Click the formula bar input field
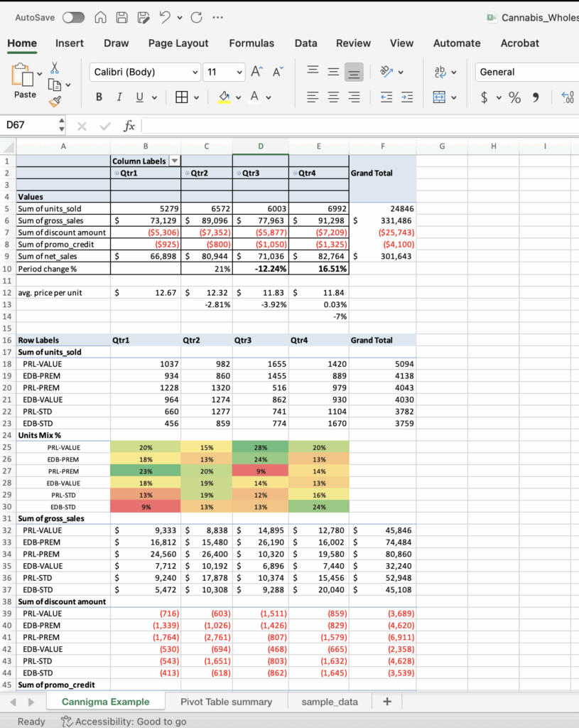The width and height of the screenshot is (579, 728). 355,126
